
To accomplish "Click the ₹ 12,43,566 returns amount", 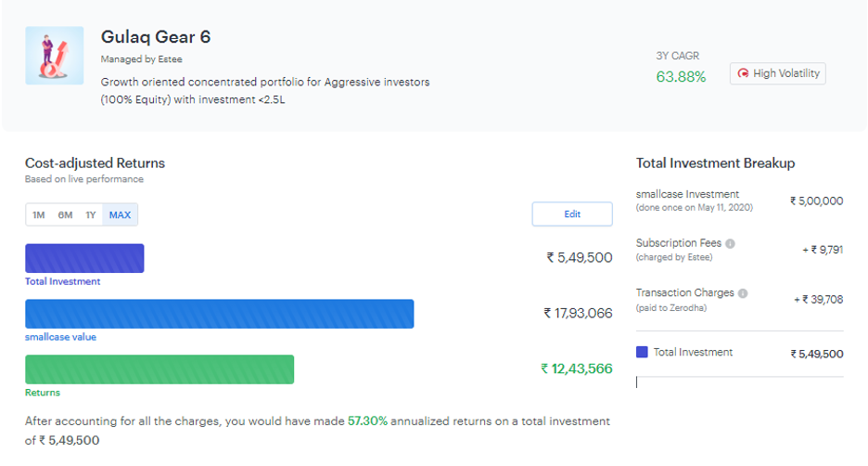I will pyautogui.click(x=576, y=369).
